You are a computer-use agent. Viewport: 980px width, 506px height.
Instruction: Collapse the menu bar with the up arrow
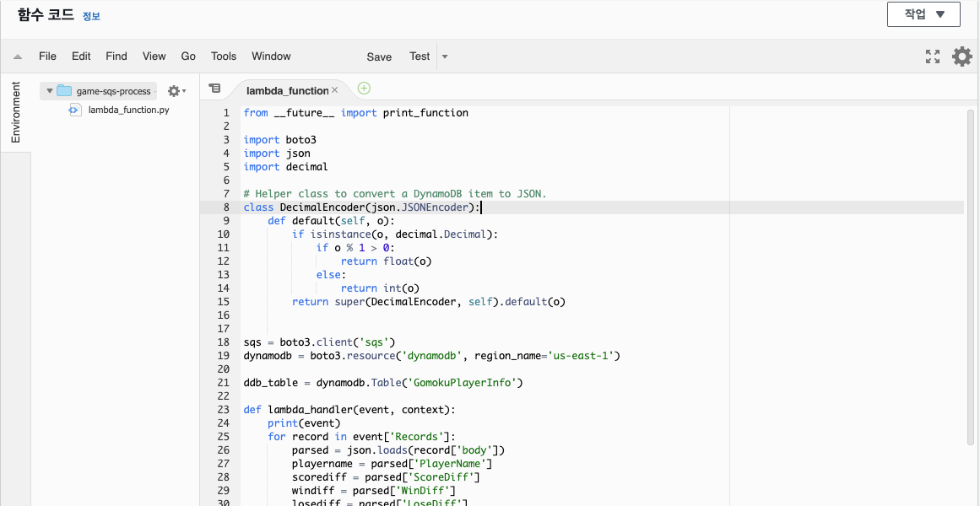(x=18, y=57)
